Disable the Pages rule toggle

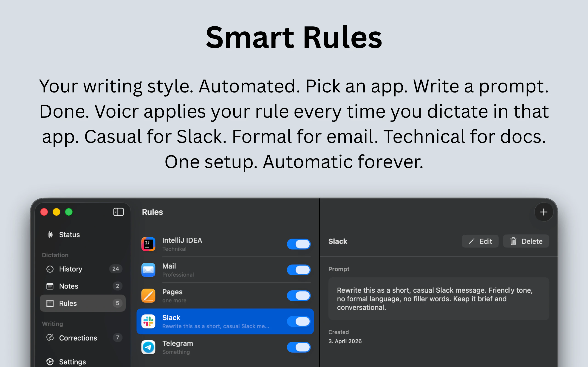click(299, 296)
